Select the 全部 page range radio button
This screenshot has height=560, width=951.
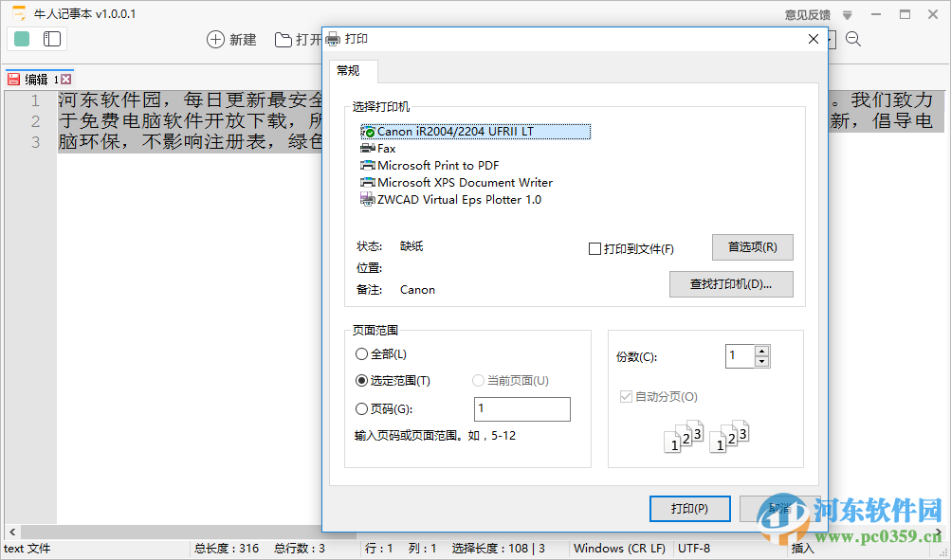coord(361,353)
